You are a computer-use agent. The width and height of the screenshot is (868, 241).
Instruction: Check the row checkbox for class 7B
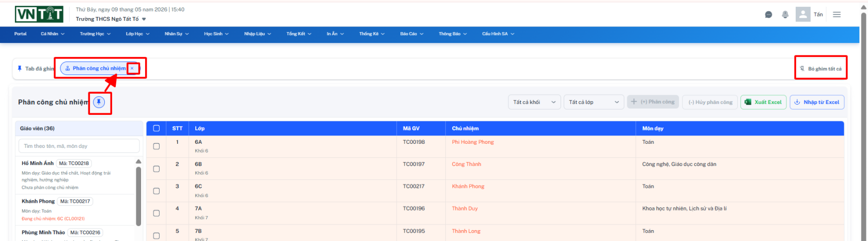157,235
